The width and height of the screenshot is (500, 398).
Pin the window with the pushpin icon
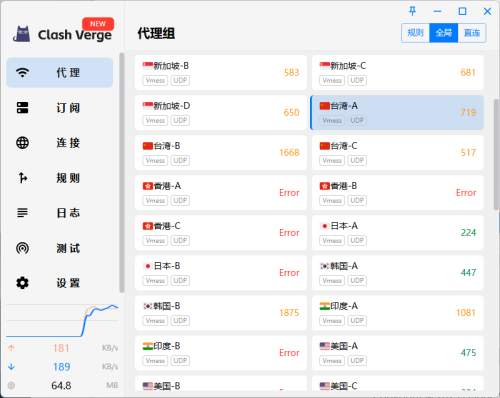pos(412,11)
